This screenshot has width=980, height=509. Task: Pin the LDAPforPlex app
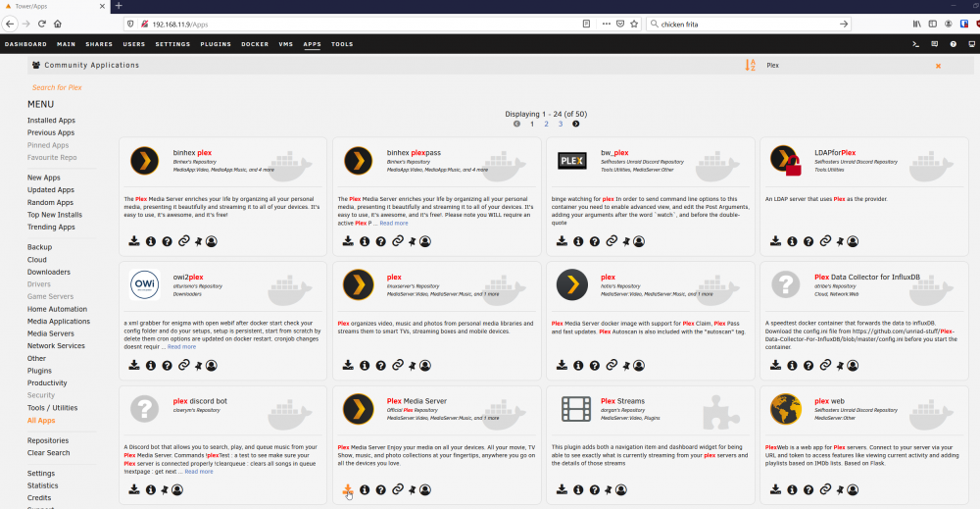[x=840, y=241]
